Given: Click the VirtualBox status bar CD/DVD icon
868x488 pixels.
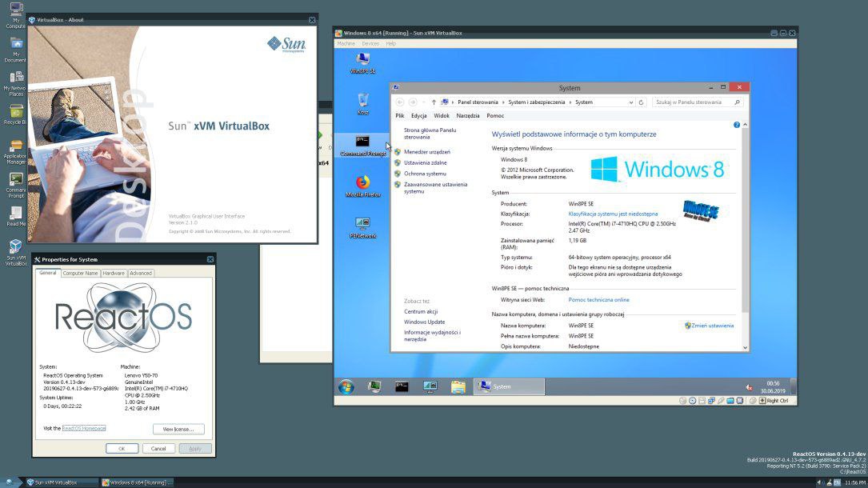Looking at the screenshot, I should pos(693,401).
